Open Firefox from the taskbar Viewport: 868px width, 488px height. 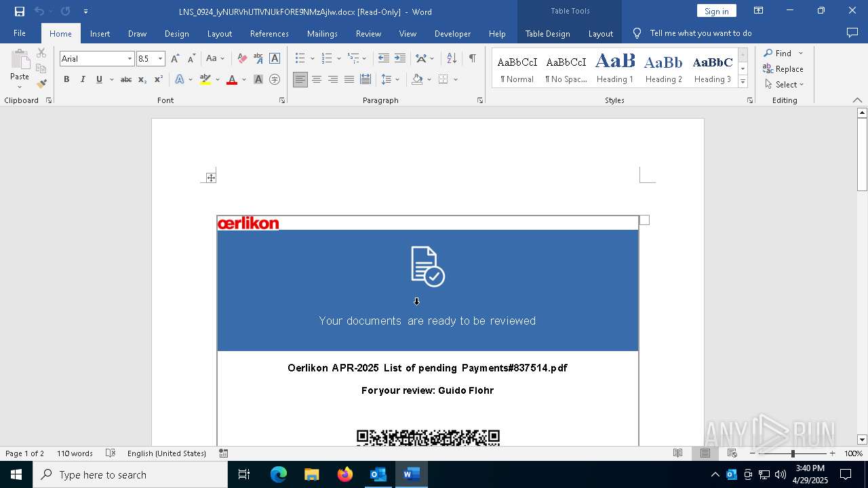click(345, 474)
